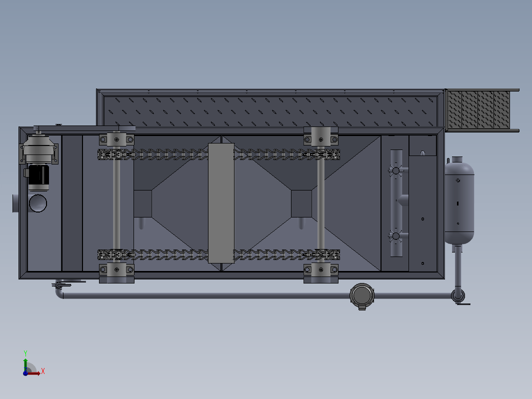Select the left hopper square outlet
Screen dimensions: 532x399
143,203
